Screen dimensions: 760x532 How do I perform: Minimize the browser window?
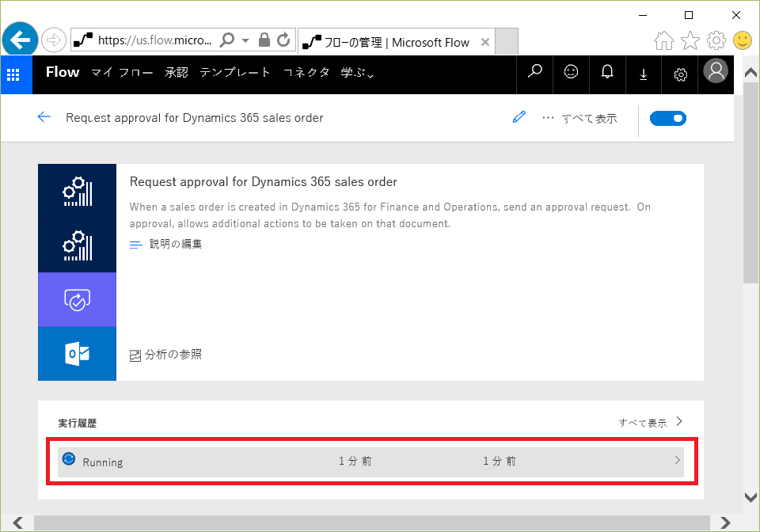pos(643,15)
